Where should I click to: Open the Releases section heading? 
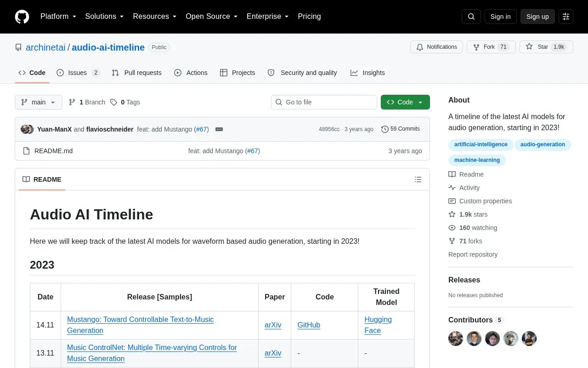tap(464, 280)
